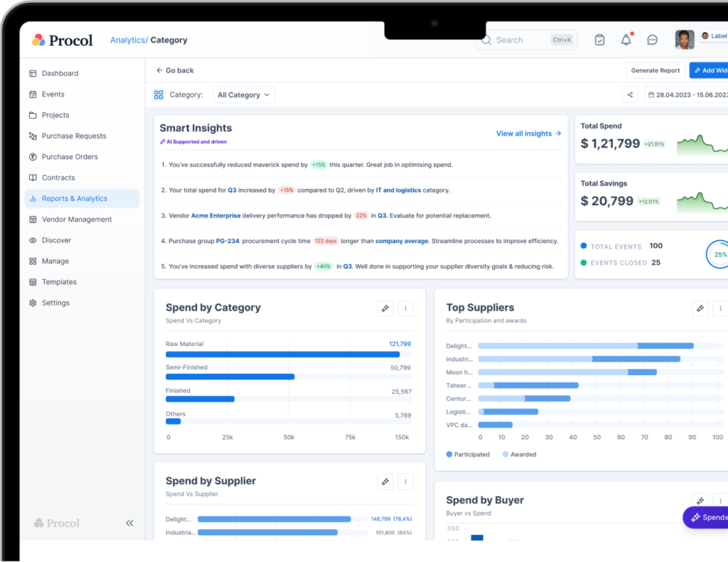Go to Vendor Management in sidebar
Image resolution: width=728 pixels, height=562 pixels.
pyautogui.click(x=77, y=220)
